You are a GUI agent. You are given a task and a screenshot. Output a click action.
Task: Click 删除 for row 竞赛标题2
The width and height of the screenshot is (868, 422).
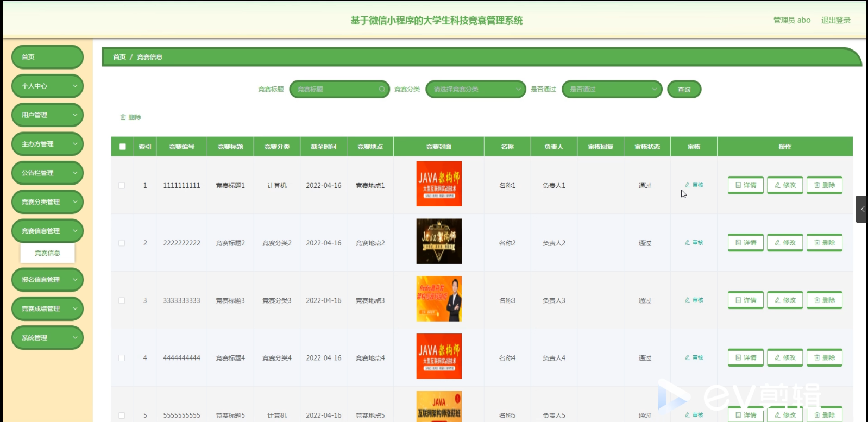(825, 243)
